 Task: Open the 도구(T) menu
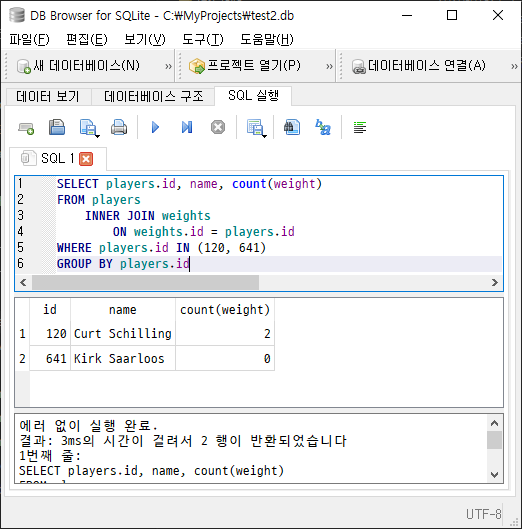pos(203,39)
